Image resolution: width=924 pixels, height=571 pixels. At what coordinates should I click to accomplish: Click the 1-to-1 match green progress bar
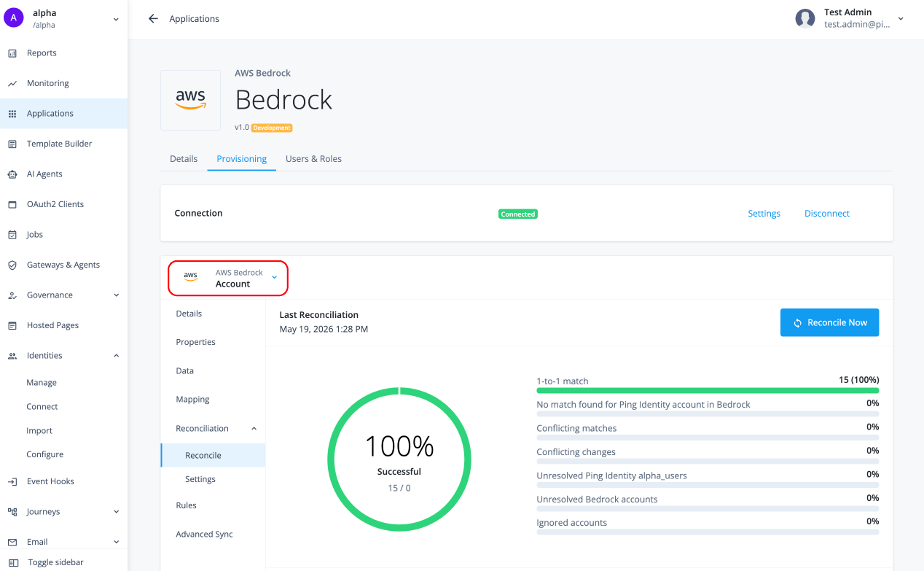pyautogui.click(x=708, y=390)
